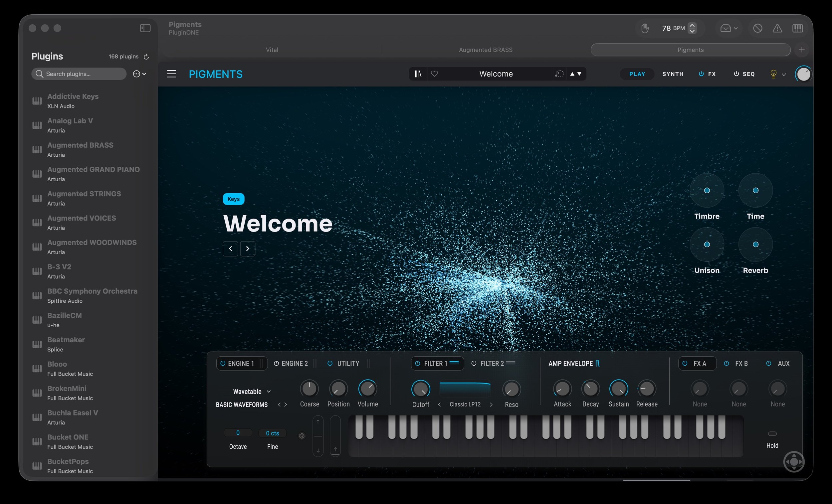The height and width of the screenshot is (504, 832).
Task: Open plugin filter options dropdown beside search
Action: point(139,74)
